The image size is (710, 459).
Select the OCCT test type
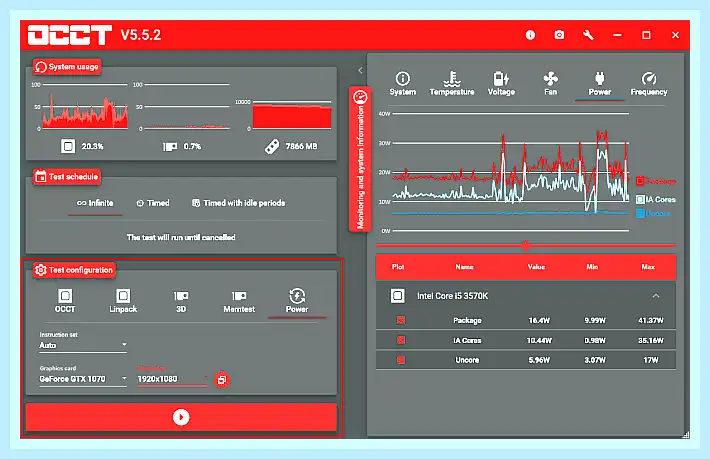point(65,301)
